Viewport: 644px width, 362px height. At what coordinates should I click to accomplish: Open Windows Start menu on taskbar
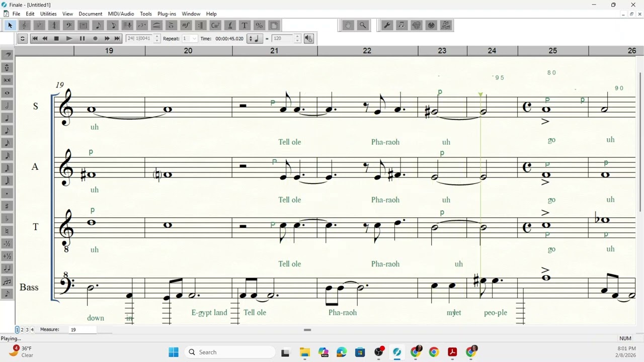[174, 352]
